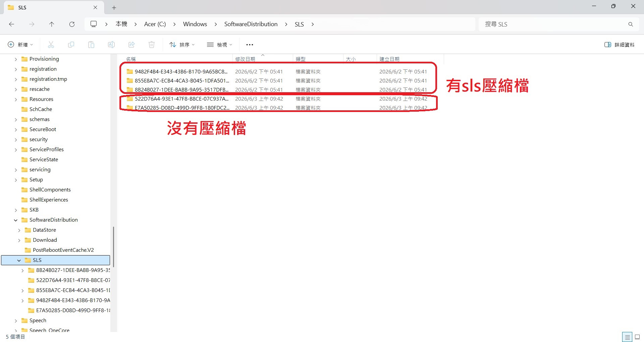
Task: Open a new tab with plus button
Action: tap(114, 7)
